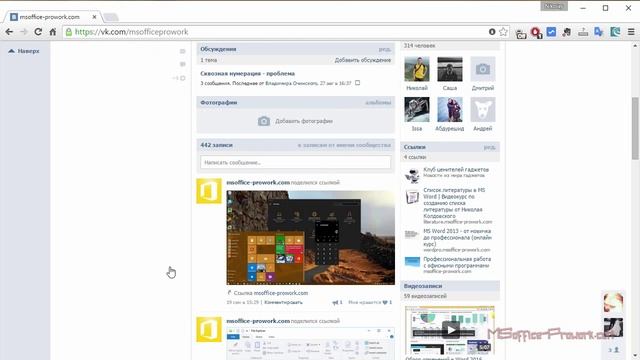Open Профессиональная работа с офисными программами link
Screen dimensions: 640x360
(457, 262)
